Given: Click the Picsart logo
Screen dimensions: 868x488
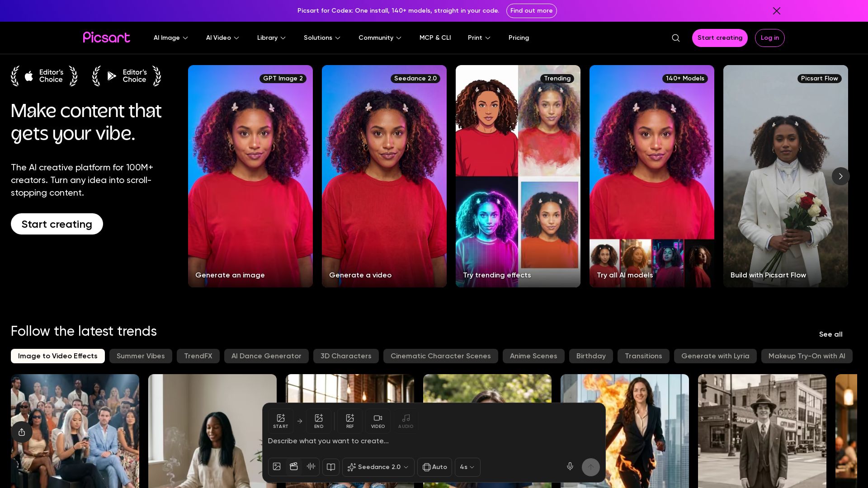Looking at the screenshot, I should pos(106,38).
